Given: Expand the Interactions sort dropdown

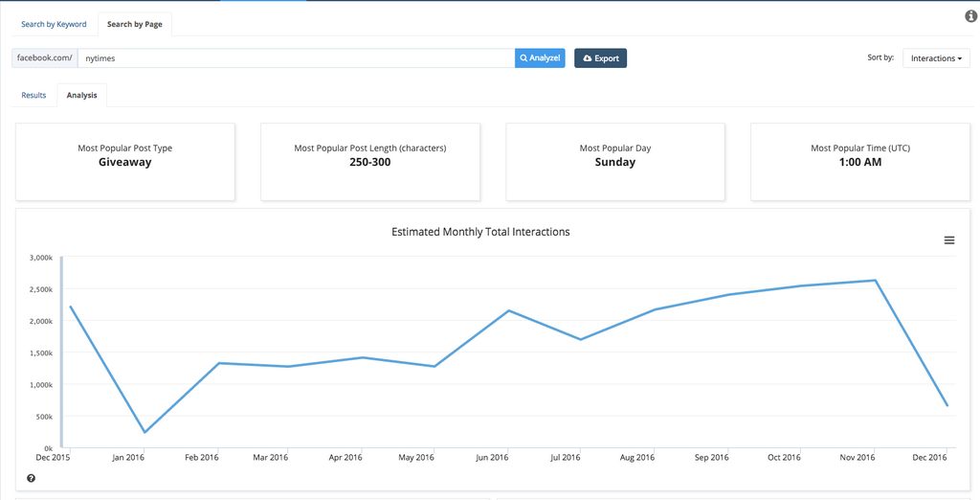Looking at the screenshot, I should pyautogui.click(x=936, y=58).
